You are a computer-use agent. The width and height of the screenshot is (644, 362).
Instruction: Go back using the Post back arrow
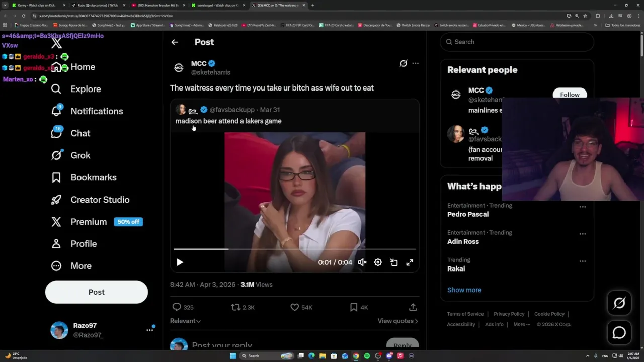(x=175, y=42)
